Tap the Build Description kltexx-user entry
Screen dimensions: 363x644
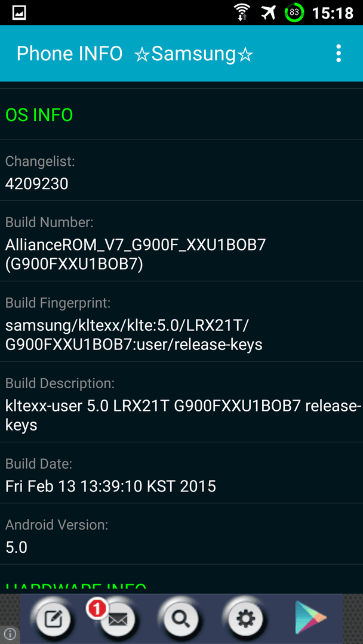click(x=181, y=402)
